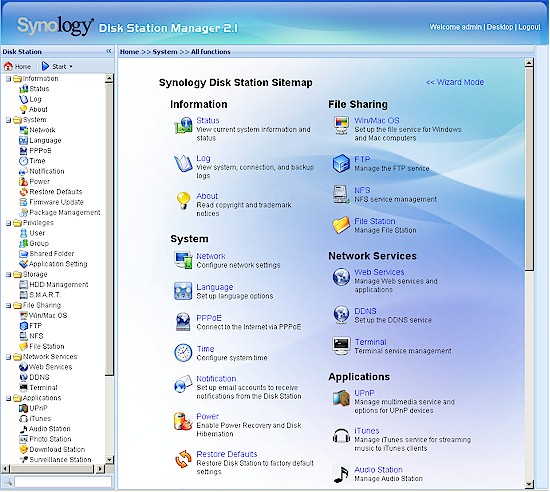Click the sidebar search input field
The width and height of the screenshot is (550, 492).
pyautogui.click(x=63, y=481)
